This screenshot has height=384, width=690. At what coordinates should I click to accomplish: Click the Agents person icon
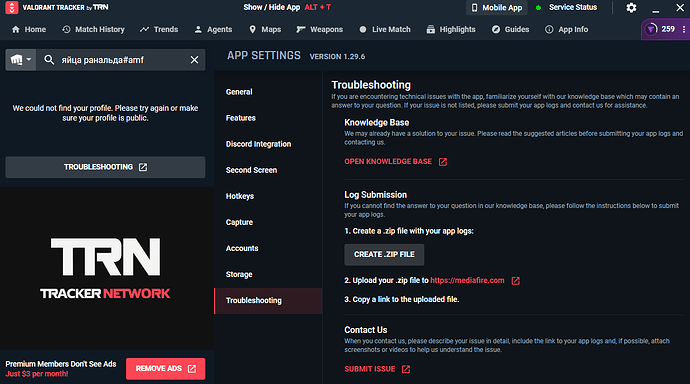198,29
